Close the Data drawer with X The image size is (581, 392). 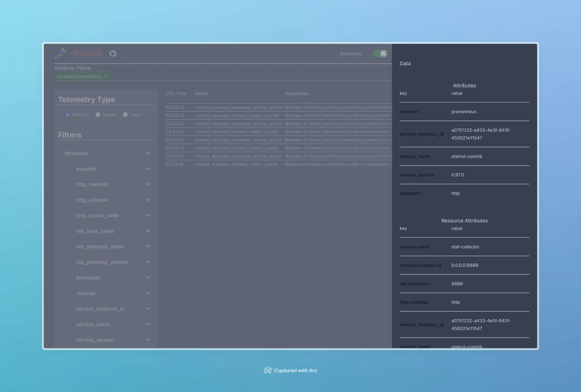click(x=383, y=53)
